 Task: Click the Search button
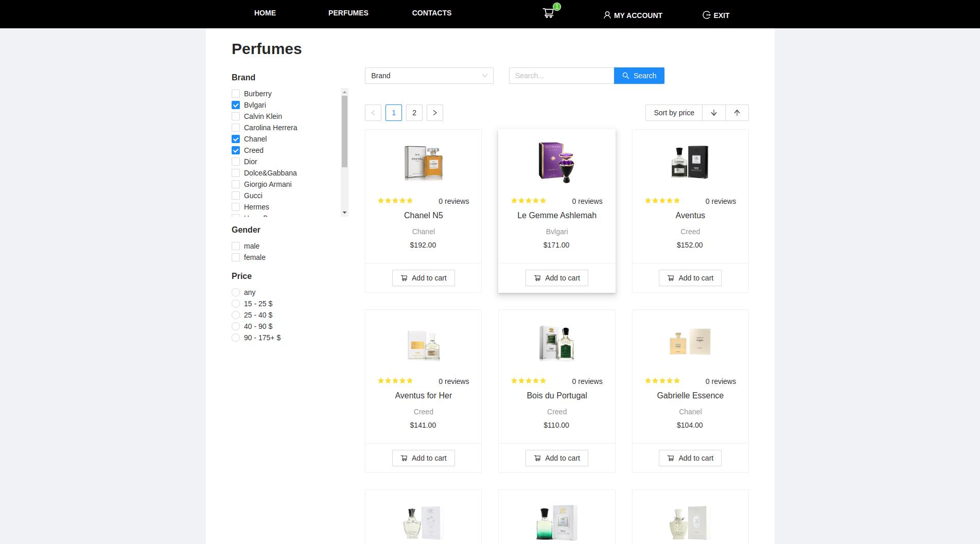pyautogui.click(x=639, y=76)
